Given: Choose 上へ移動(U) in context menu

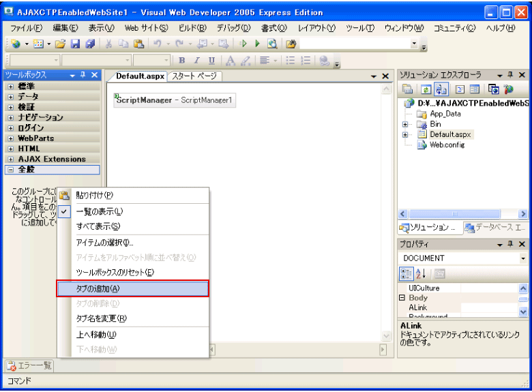Looking at the screenshot, I should click(132, 335).
